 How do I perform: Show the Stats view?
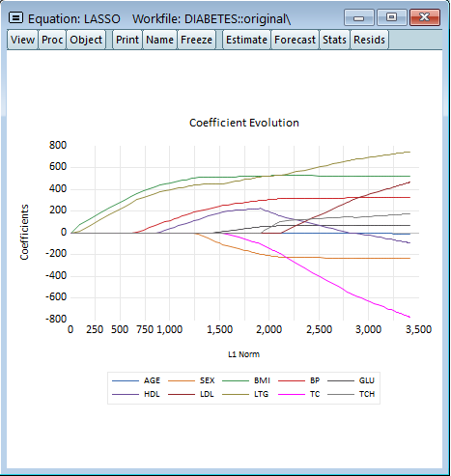pos(334,40)
